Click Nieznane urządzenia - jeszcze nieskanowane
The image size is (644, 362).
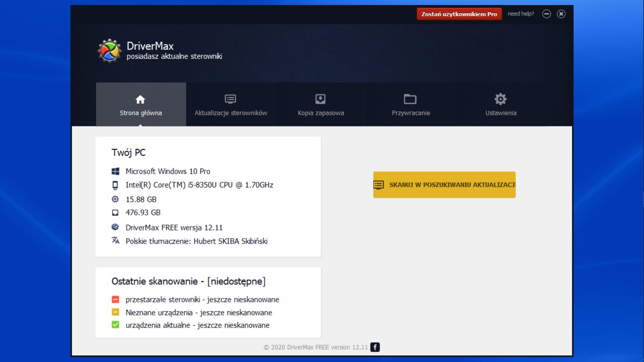tap(199, 313)
